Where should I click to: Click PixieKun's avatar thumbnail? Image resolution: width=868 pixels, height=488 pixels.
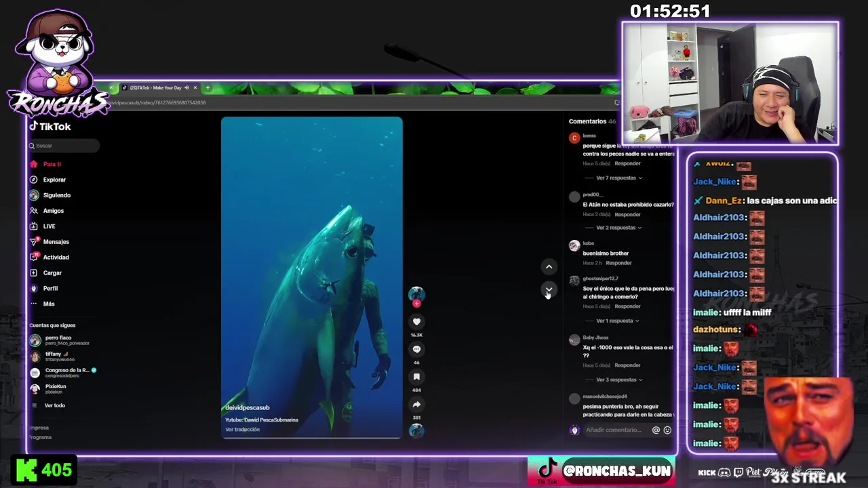[x=35, y=389]
